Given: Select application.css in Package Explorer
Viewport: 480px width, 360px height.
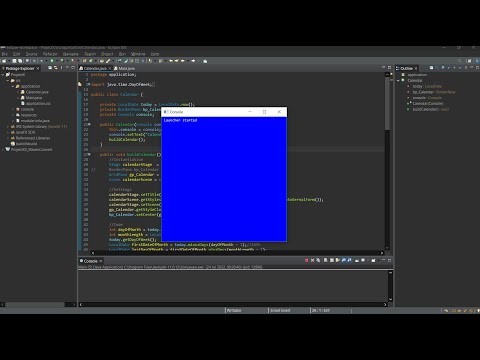Looking at the screenshot, I should click(38, 104).
